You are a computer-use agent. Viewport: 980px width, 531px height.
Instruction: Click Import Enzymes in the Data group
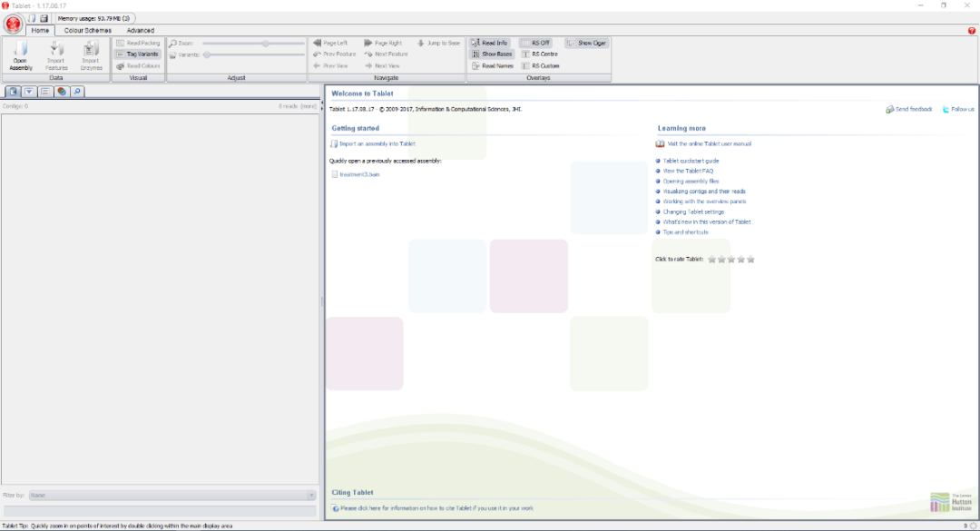91,55
